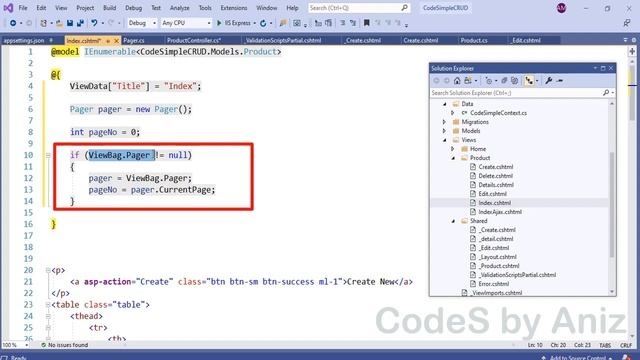Expand the Migrations folder
Screen dimensions: 640x360
445,122
